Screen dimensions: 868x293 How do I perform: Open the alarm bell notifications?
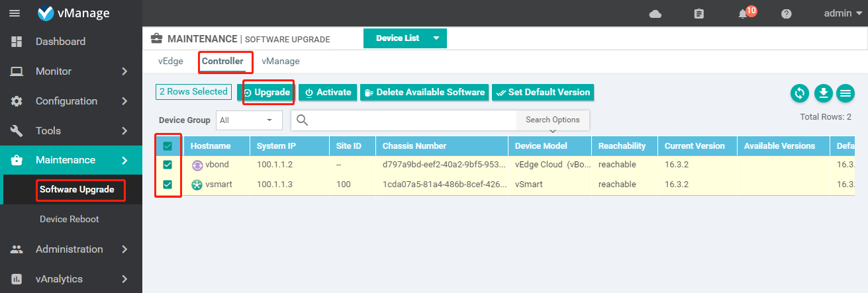point(743,14)
